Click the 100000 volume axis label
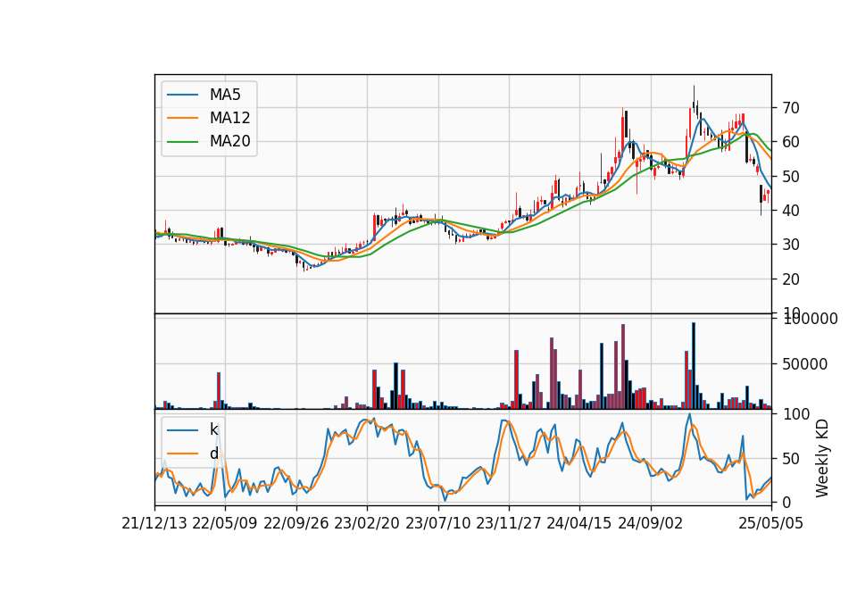 (810, 320)
